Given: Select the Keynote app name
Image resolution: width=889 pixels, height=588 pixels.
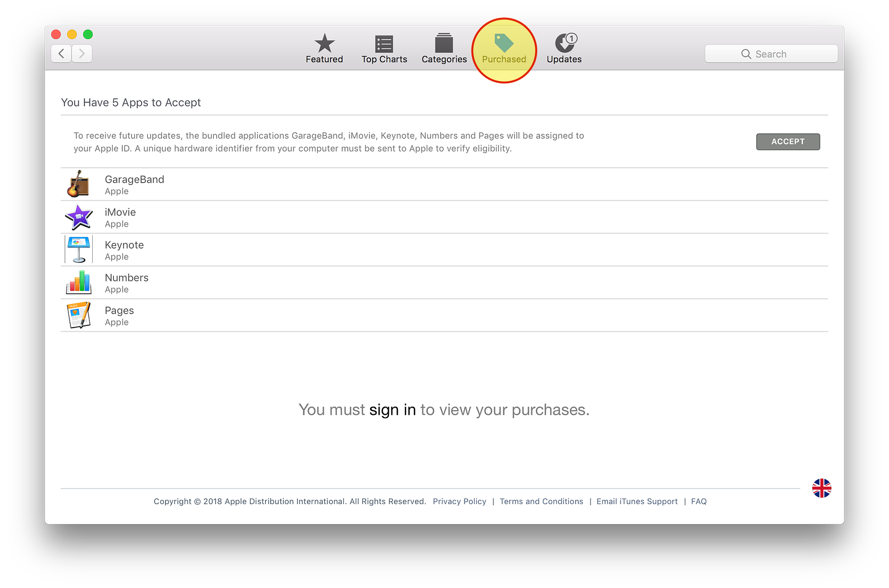Looking at the screenshot, I should 124,245.
